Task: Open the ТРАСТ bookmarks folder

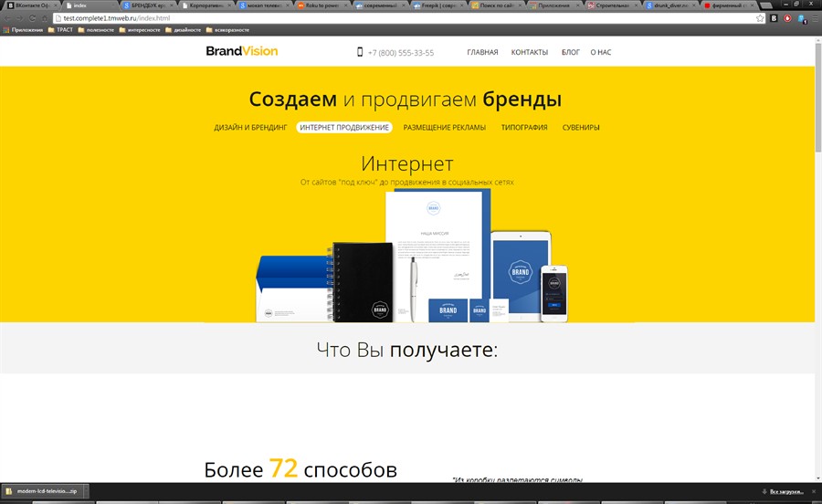Action: (x=60, y=30)
